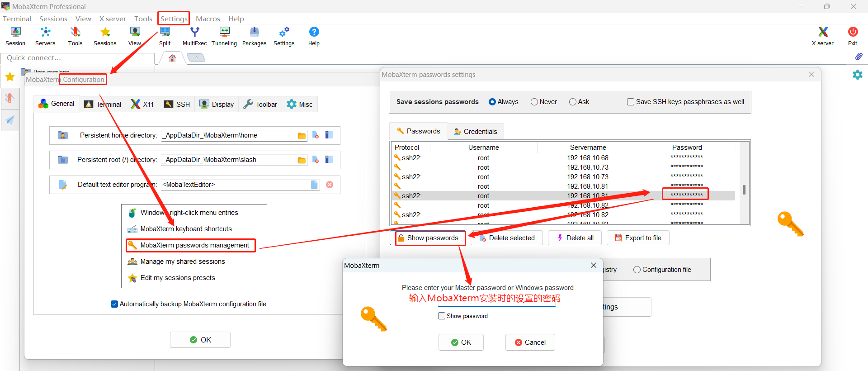Confirm master password with OK
This screenshot has height=371, width=868.
tap(461, 342)
